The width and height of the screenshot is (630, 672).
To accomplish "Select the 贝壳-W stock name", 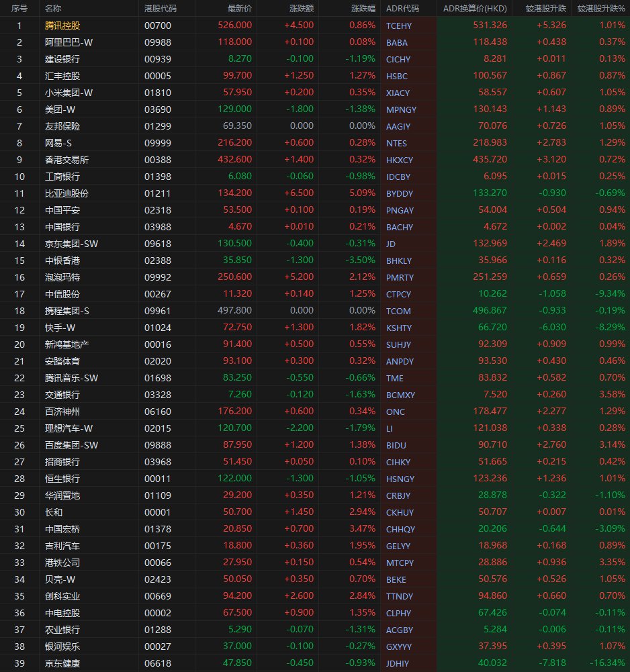I will pos(60,579).
